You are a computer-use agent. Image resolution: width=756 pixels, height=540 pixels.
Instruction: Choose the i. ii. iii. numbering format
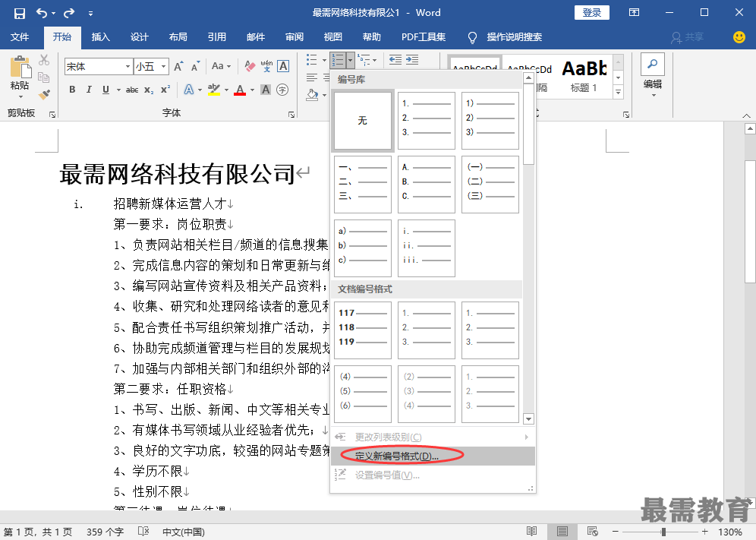[427, 248]
